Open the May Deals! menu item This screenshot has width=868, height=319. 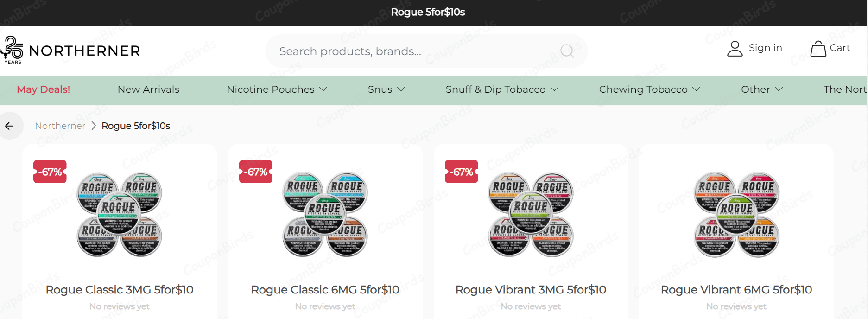(x=44, y=89)
